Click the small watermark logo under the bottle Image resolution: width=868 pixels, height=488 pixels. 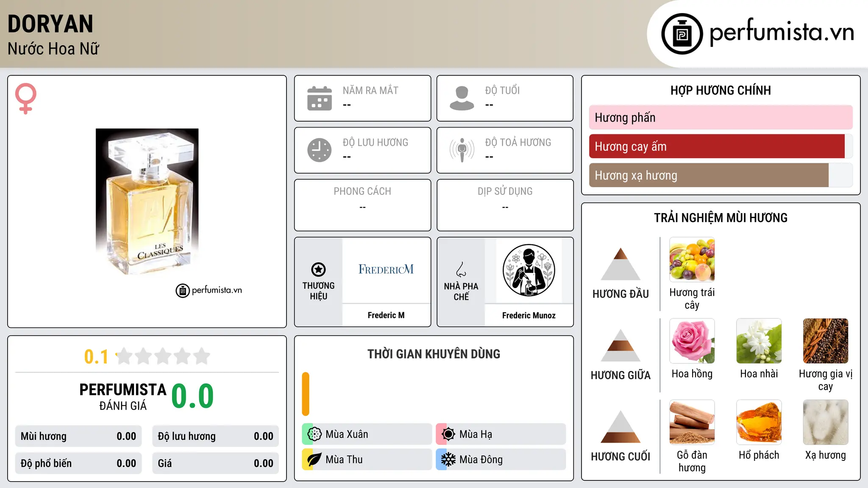pos(209,291)
